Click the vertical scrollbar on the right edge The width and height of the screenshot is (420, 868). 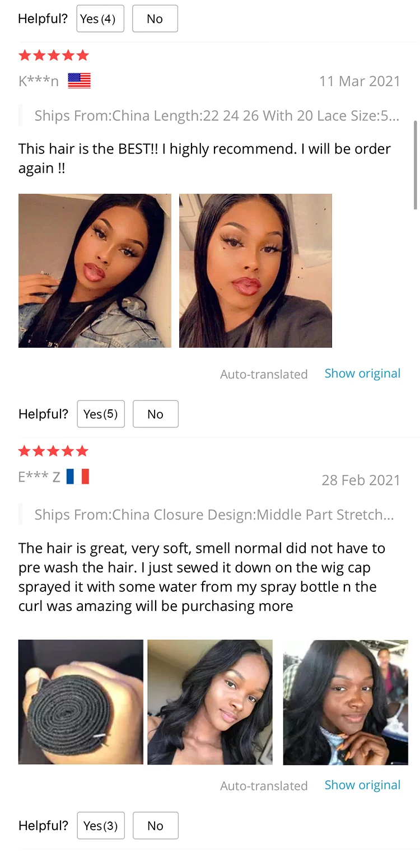click(x=416, y=165)
